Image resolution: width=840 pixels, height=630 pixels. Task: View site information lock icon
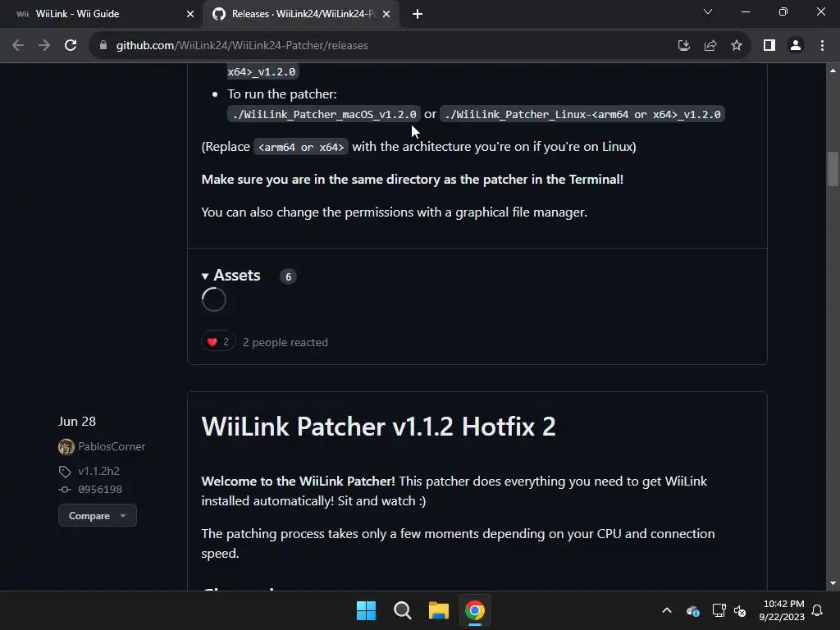tap(103, 46)
